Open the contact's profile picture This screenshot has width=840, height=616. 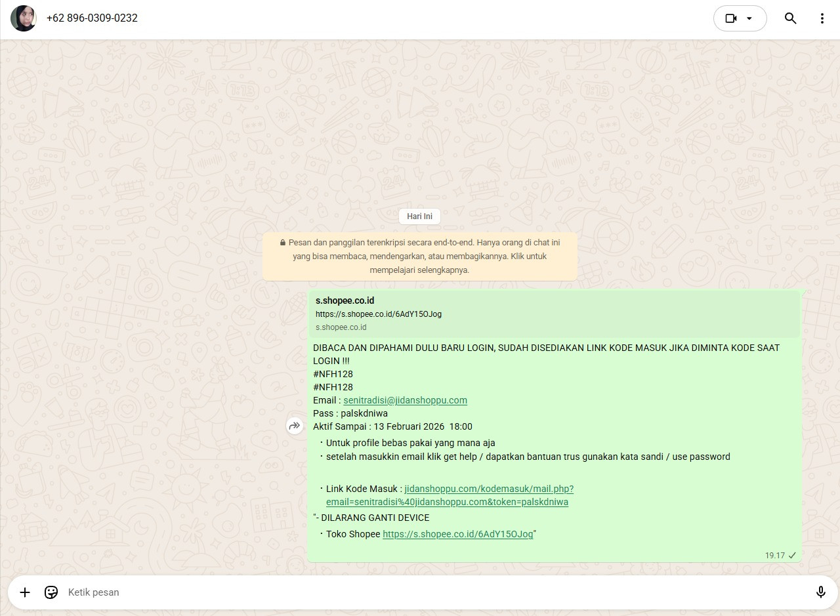[24, 18]
